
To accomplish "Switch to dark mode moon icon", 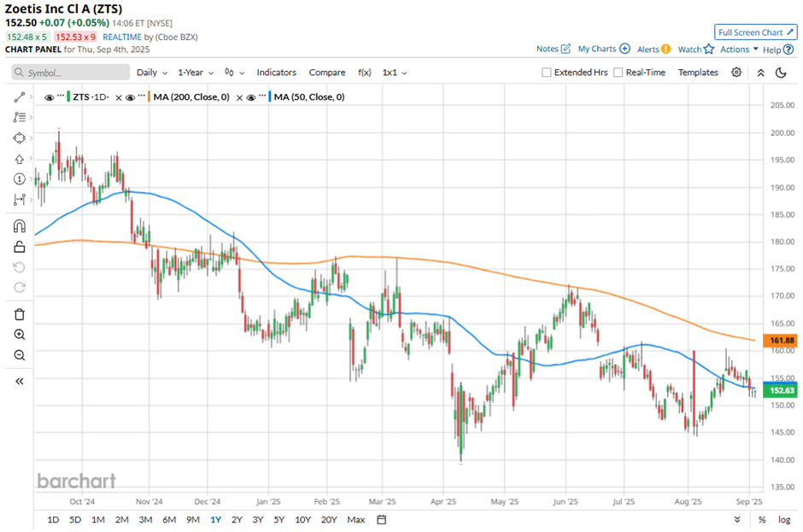I will 781,73.
